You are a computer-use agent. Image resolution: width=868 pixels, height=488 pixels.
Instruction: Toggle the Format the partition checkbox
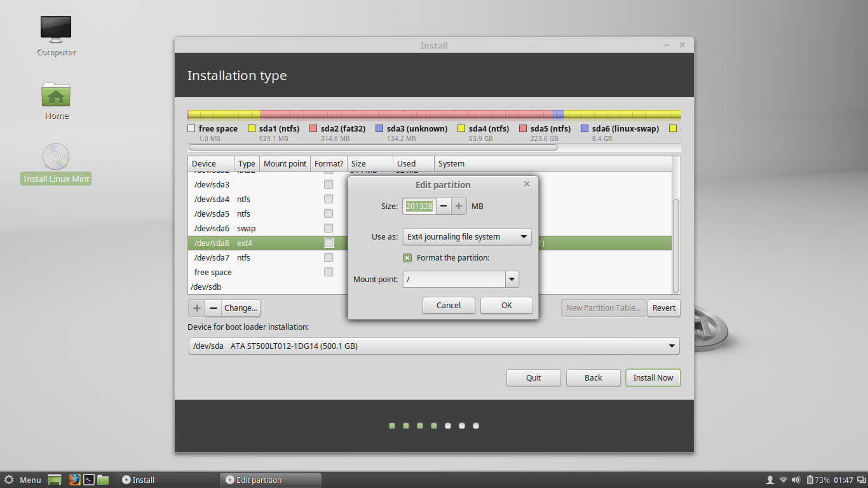[407, 257]
